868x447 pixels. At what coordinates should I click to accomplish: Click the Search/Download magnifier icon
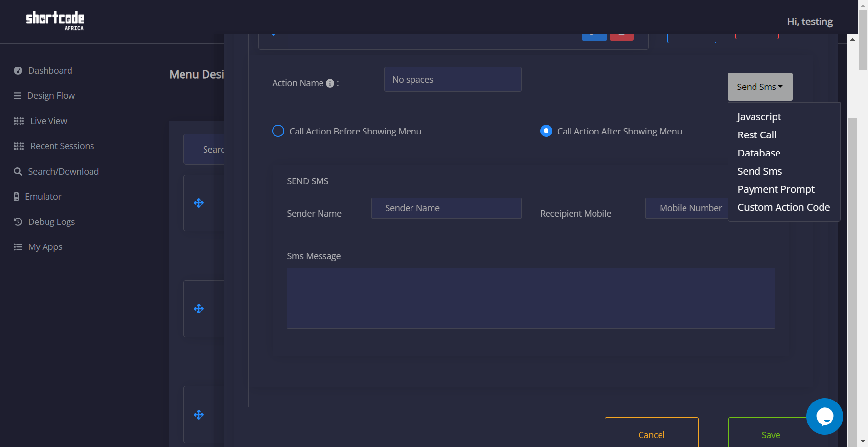coord(18,172)
